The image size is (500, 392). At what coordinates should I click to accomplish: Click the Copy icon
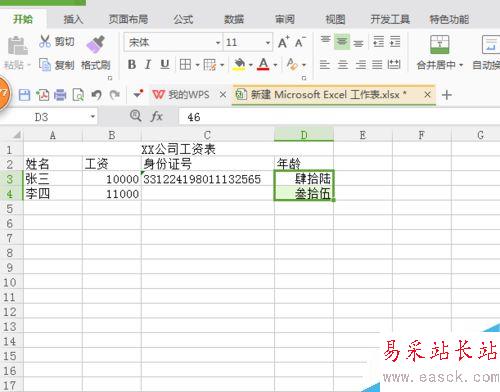(44, 65)
